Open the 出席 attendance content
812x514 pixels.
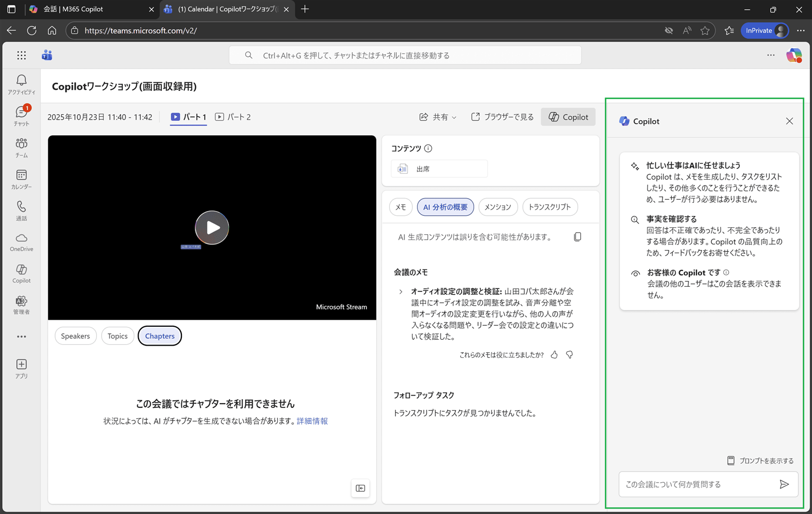click(x=439, y=168)
